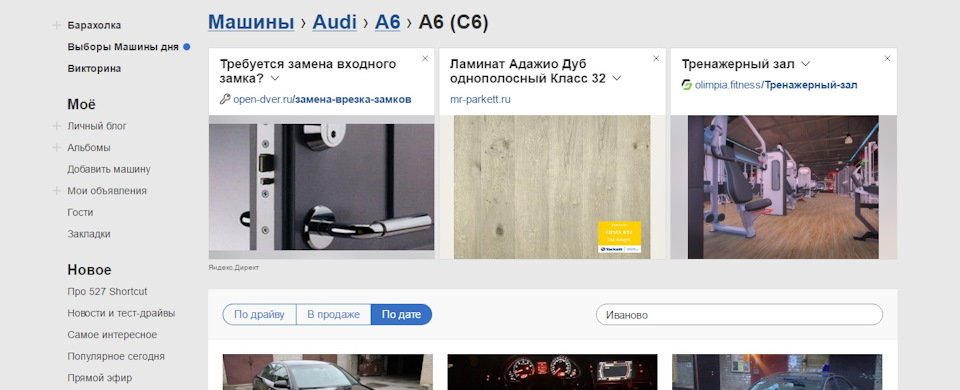Go to Машины breadcrumb
960x390 pixels.
tap(251, 22)
